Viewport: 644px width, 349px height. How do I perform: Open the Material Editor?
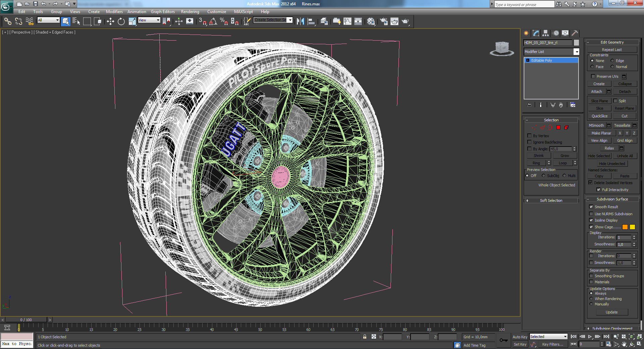pyautogui.click(x=371, y=21)
